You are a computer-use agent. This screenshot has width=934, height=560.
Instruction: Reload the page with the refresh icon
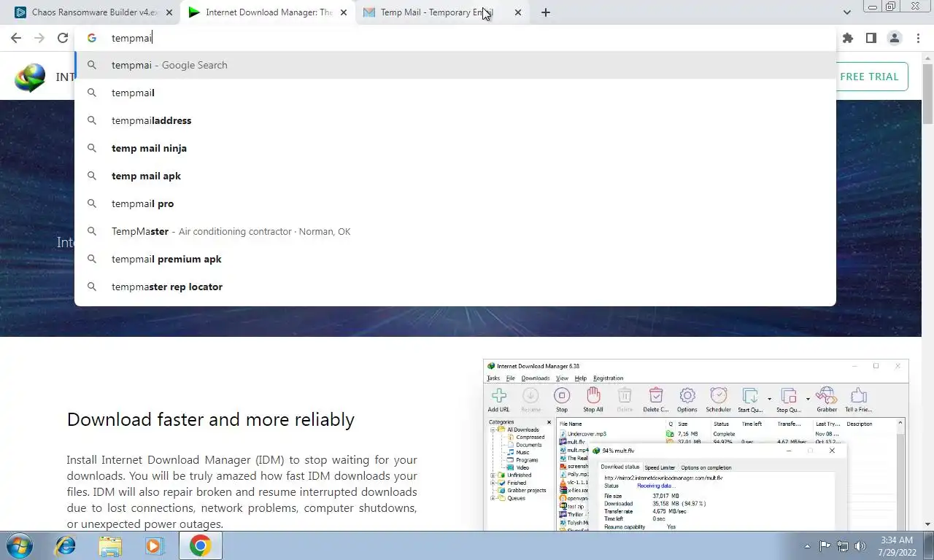(63, 38)
